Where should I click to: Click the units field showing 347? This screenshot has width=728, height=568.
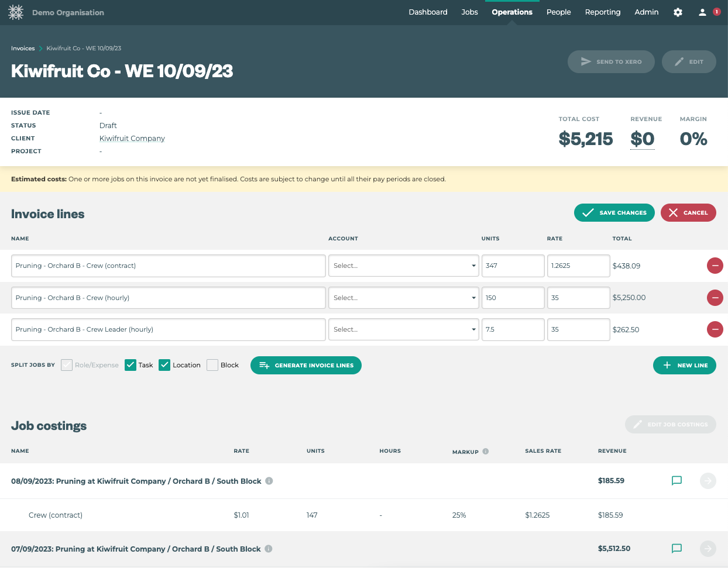(513, 266)
